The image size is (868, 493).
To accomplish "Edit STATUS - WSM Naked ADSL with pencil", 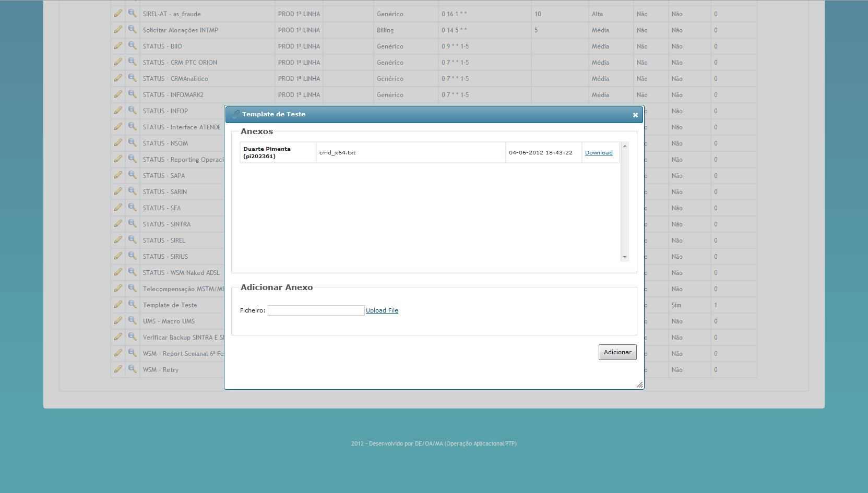I will coord(118,272).
